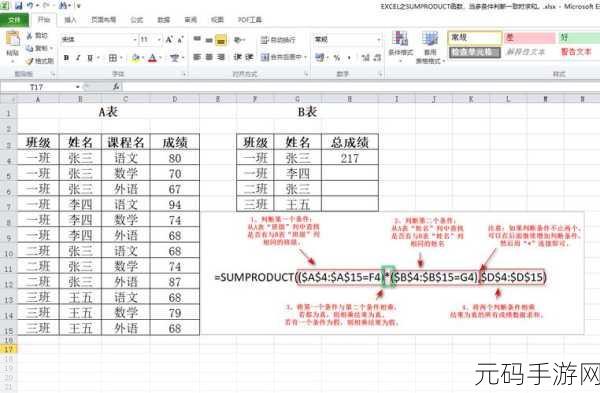This screenshot has height=393, width=600.
Task: Open the Name Box T17 dropdown arrow
Action: tap(78, 87)
